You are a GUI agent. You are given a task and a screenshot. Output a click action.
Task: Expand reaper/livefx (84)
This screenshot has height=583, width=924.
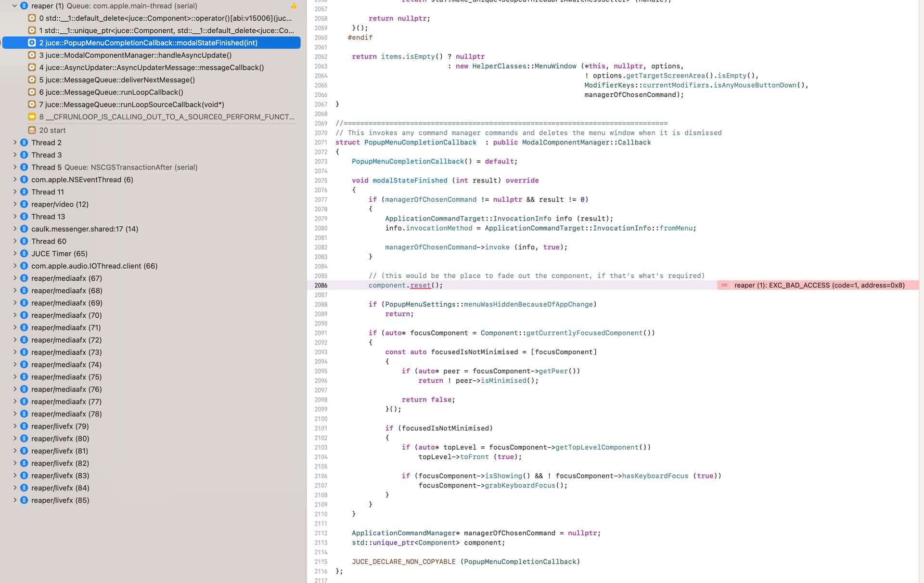coord(14,488)
